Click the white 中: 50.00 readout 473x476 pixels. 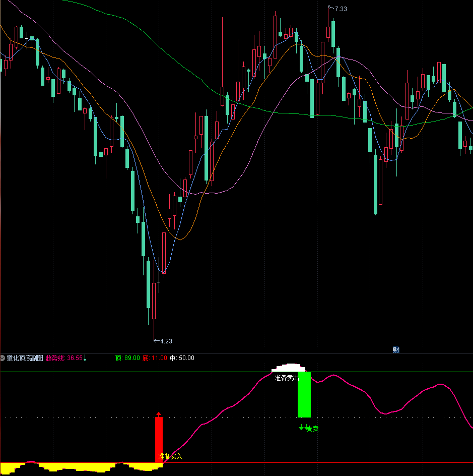click(x=182, y=358)
